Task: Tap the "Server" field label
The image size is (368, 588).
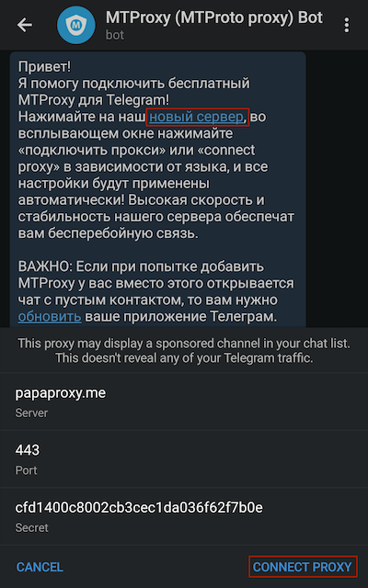Action: tap(31, 413)
